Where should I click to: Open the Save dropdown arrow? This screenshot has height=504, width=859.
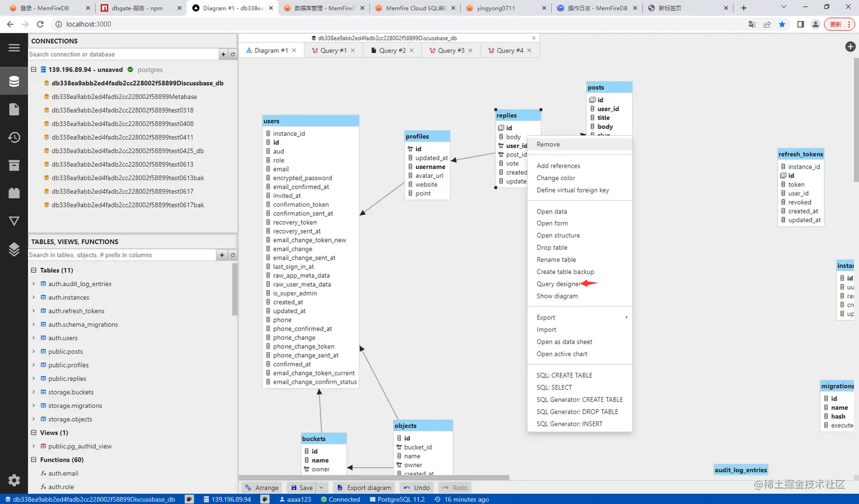tap(321, 488)
